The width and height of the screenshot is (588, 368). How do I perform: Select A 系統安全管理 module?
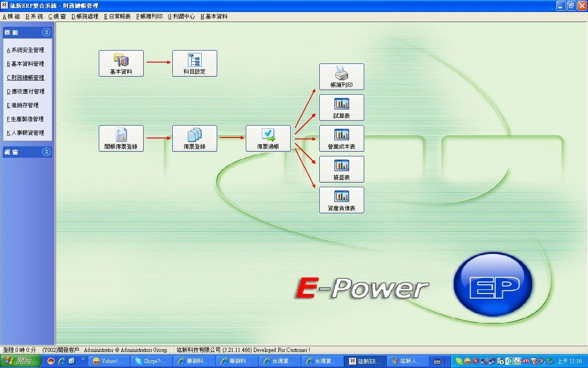(x=26, y=50)
